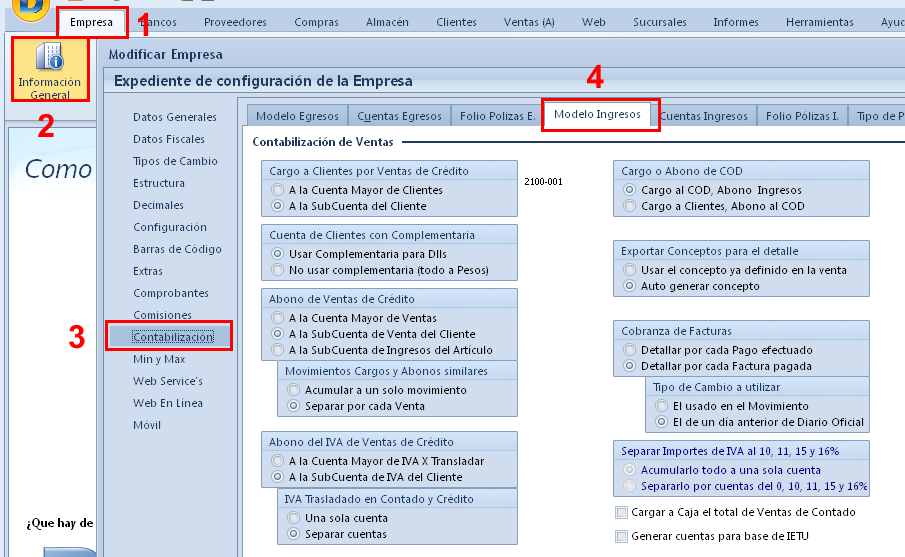Select Datos Generales in sidebar
Screen dimensions: 905x557
tap(174, 117)
